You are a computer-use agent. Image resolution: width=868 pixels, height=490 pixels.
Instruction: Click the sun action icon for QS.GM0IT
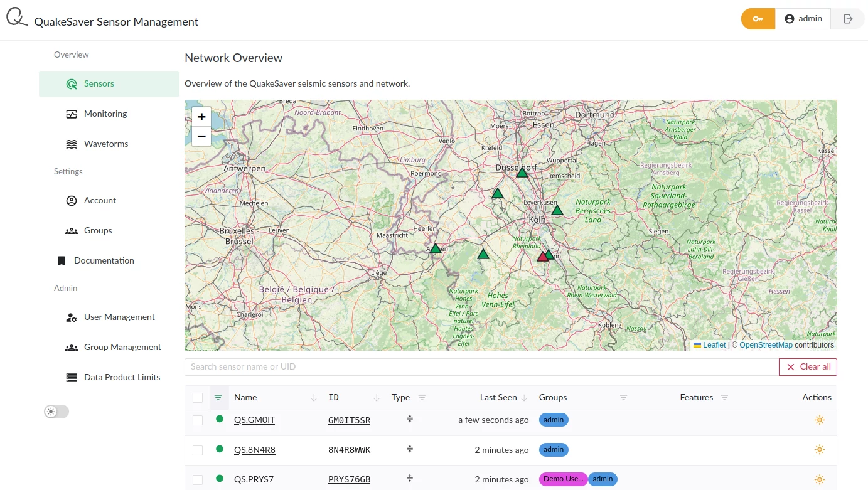[819, 420]
